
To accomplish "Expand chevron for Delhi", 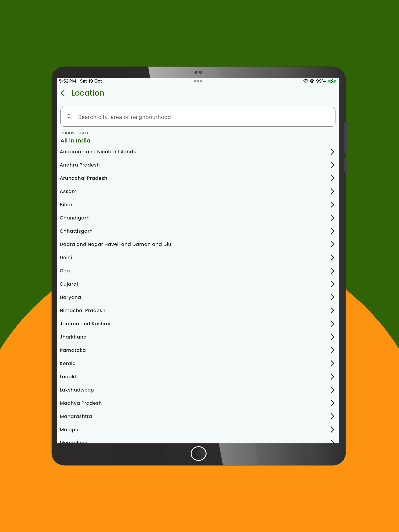I will click(x=332, y=257).
